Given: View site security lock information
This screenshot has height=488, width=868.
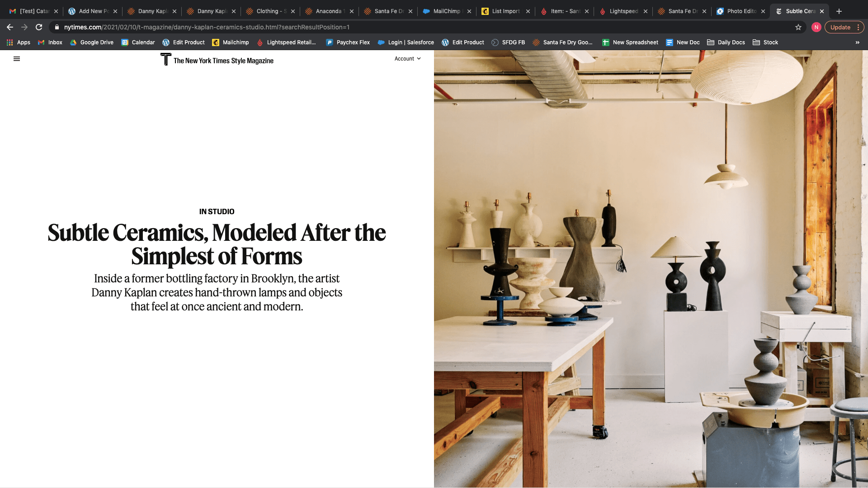Looking at the screenshot, I should [x=57, y=27].
